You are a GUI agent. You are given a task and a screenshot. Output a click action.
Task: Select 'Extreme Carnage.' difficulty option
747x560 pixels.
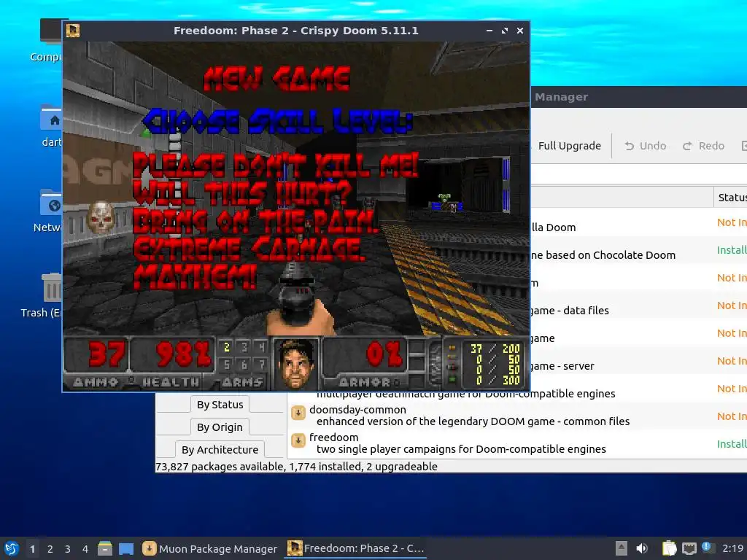pyautogui.click(x=249, y=249)
